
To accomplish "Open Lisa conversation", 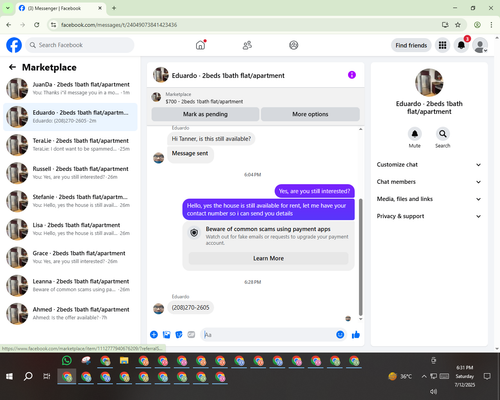I will click(70, 229).
